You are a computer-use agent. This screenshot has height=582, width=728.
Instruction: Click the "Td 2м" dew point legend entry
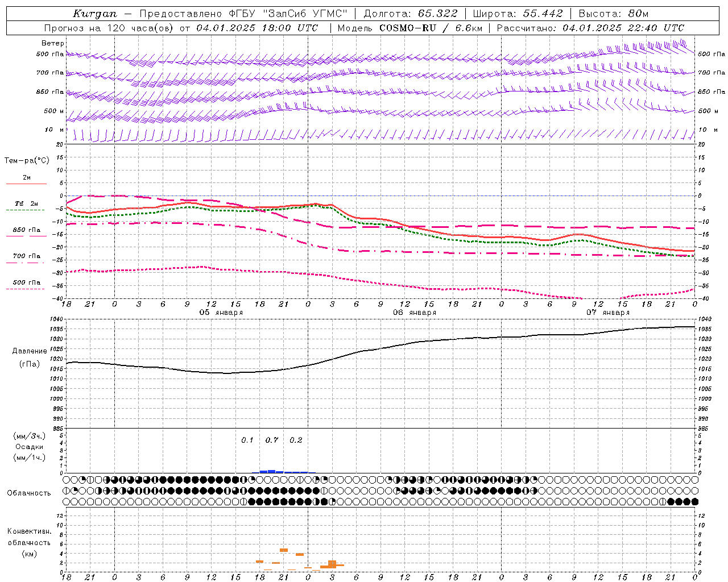tap(27, 203)
